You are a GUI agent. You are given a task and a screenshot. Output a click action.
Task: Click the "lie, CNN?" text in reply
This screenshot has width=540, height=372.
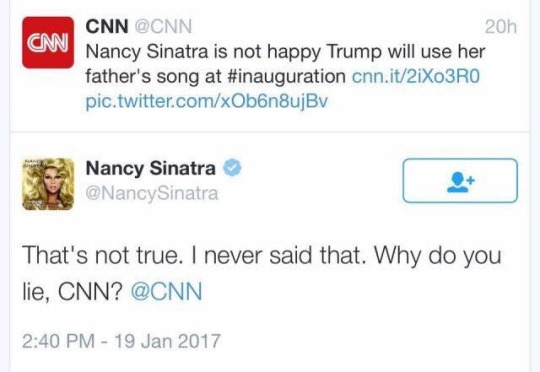click(73, 292)
